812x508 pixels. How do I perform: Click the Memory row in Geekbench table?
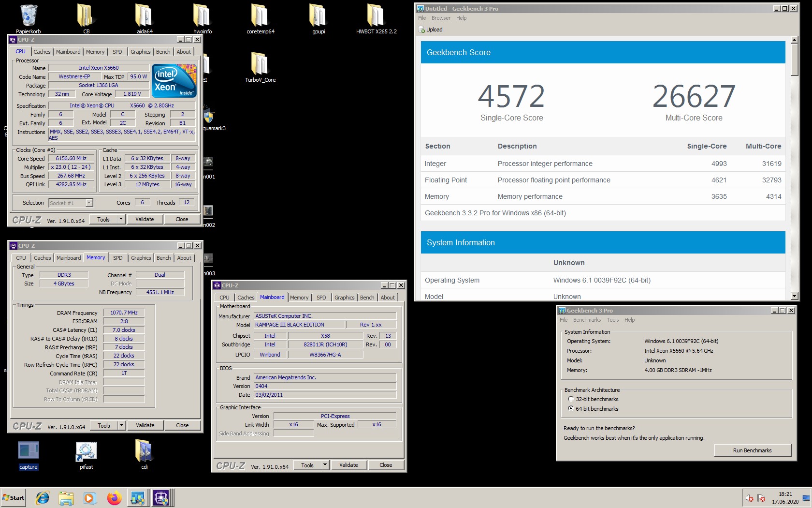tap(603, 196)
